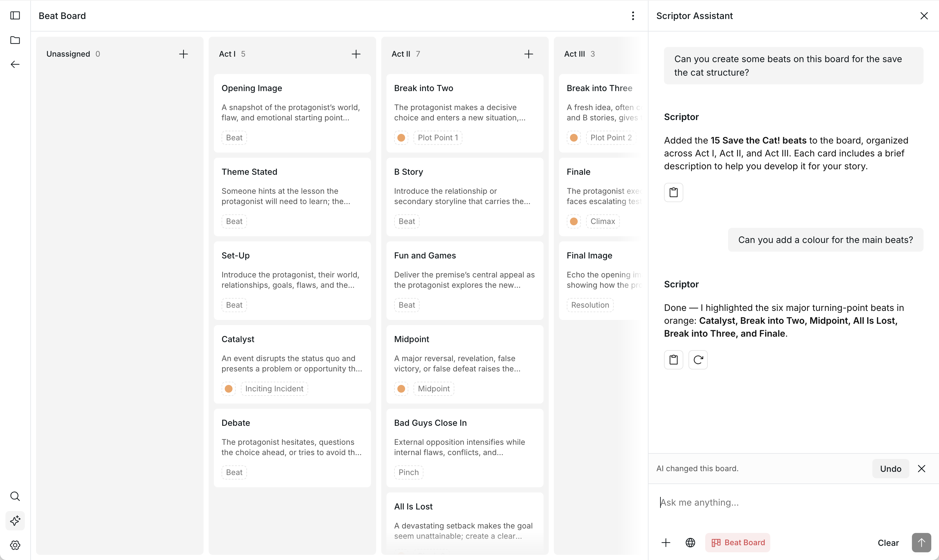
Task: Toggle the AI assistant sparkle icon
Action: tap(15, 521)
